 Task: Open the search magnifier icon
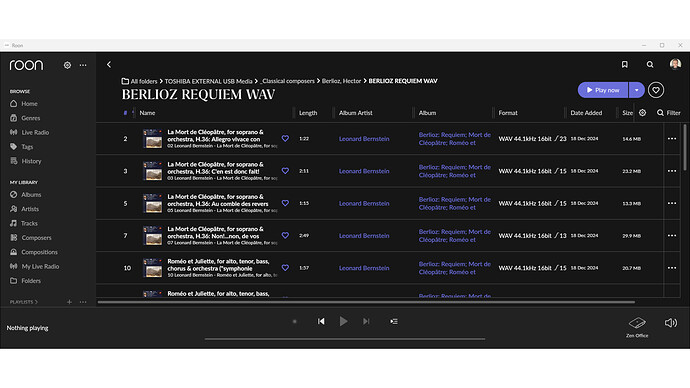(x=650, y=65)
